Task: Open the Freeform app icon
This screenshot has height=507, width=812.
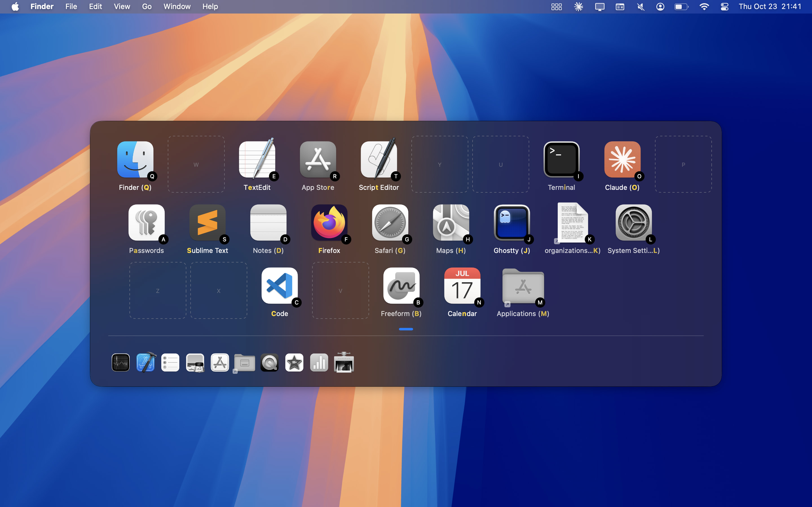Action: 401,286
